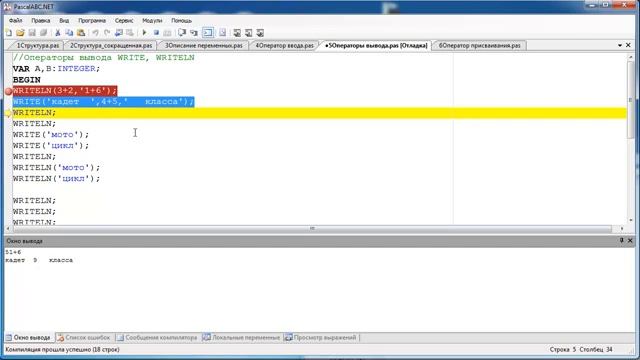Viewport: 640px width, 360px height.
Task: Switch to the 2Структура_сокращенная.pas tab
Action: pos(111,45)
